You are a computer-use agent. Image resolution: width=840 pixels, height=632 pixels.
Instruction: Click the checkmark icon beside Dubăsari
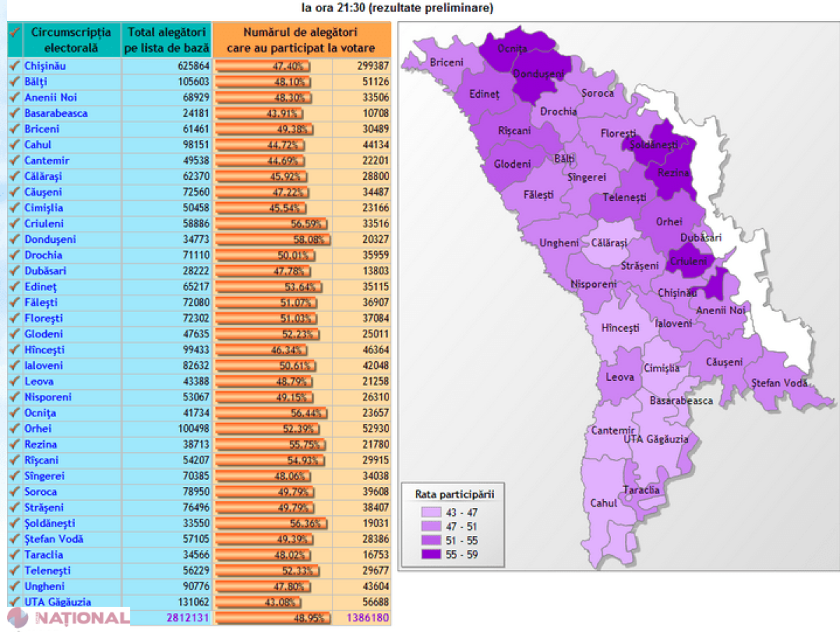[15, 271]
